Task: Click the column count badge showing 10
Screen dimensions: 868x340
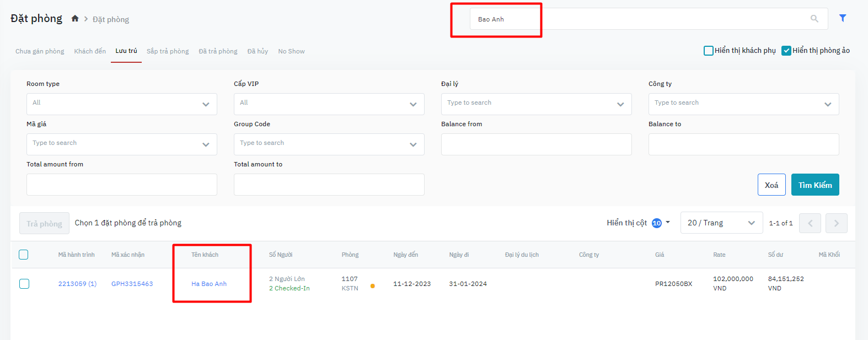Action: (x=656, y=223)
